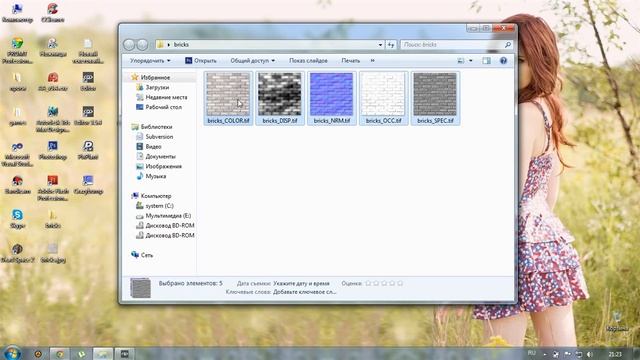The width and height of the screenshot is (640, 360).
Task: Click the Explorer window button on the taskbar
Action: (102, 354)
